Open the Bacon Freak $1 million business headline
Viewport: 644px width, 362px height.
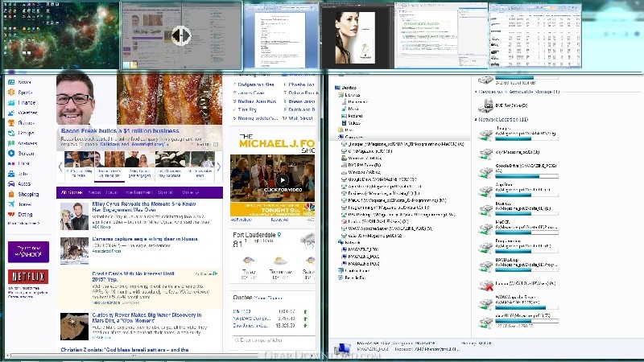coord(120,131)
